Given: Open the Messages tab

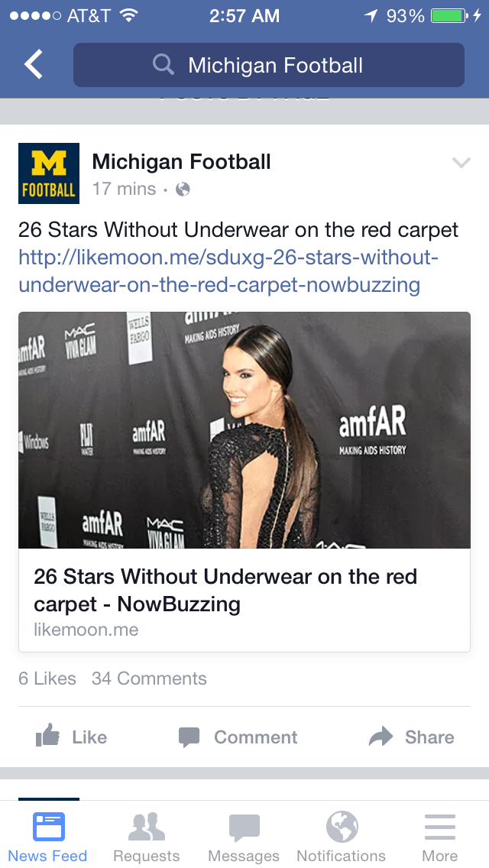Looking at the screenshot, I should (x=244, y=836).
